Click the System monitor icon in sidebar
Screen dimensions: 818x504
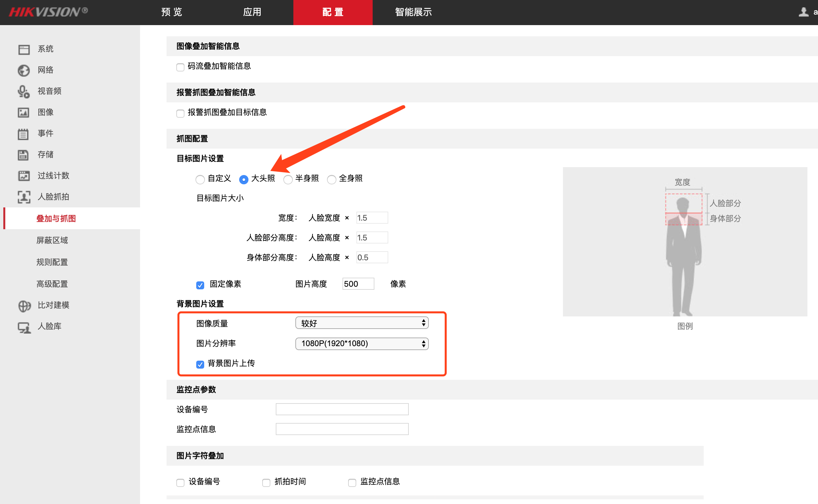(24, 49)
